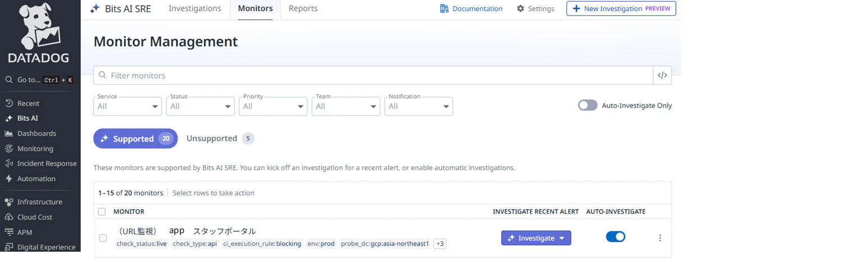The height and width of the screenshot is (259, 868).
Task: Expand the Investigate button dropdown arrow
Action: pyautogui.click(x=561, y=238)
